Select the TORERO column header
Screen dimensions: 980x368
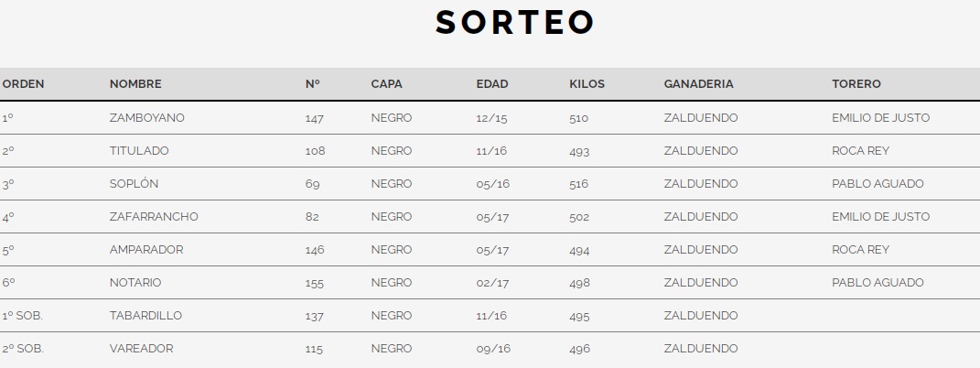coord(856,84)
